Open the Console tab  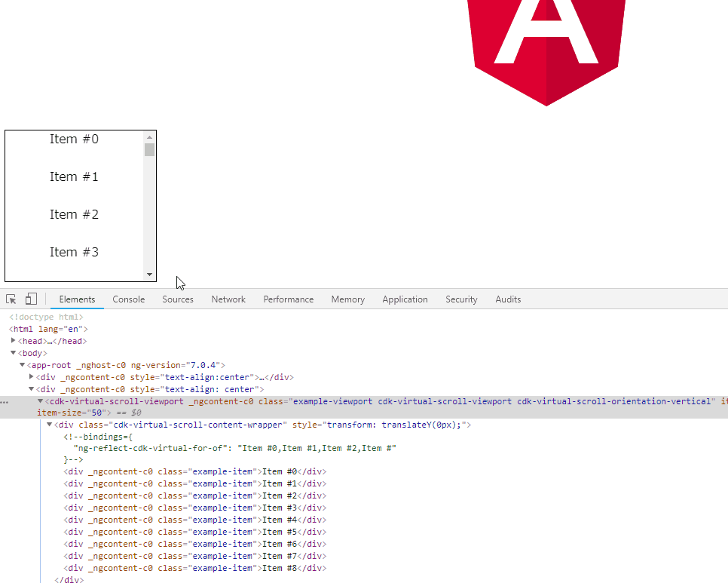click(x=129, y=299)
